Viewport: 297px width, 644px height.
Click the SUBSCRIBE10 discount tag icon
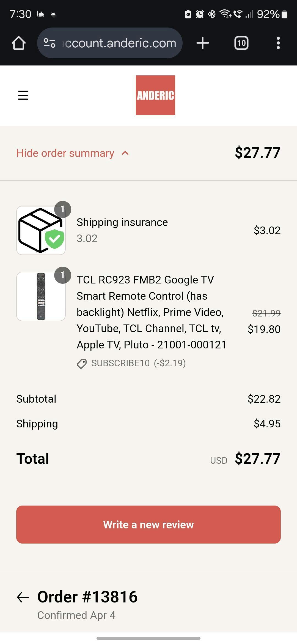click(82, 364)
